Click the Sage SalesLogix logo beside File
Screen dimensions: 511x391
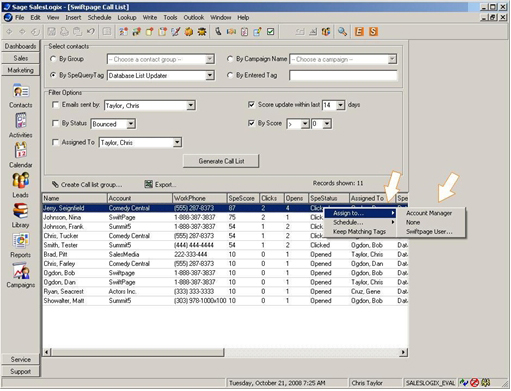(8, 17)
